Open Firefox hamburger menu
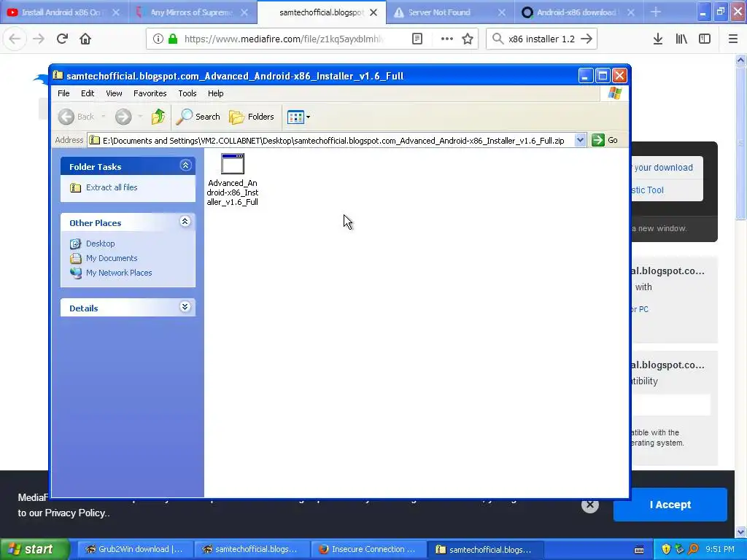 732,39
